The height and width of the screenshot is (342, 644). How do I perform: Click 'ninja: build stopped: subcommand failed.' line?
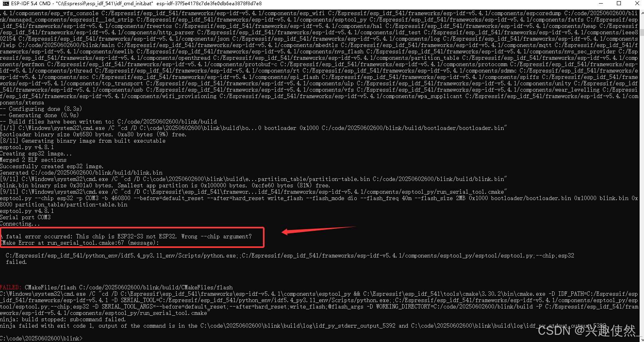click(x=63, y=319)
